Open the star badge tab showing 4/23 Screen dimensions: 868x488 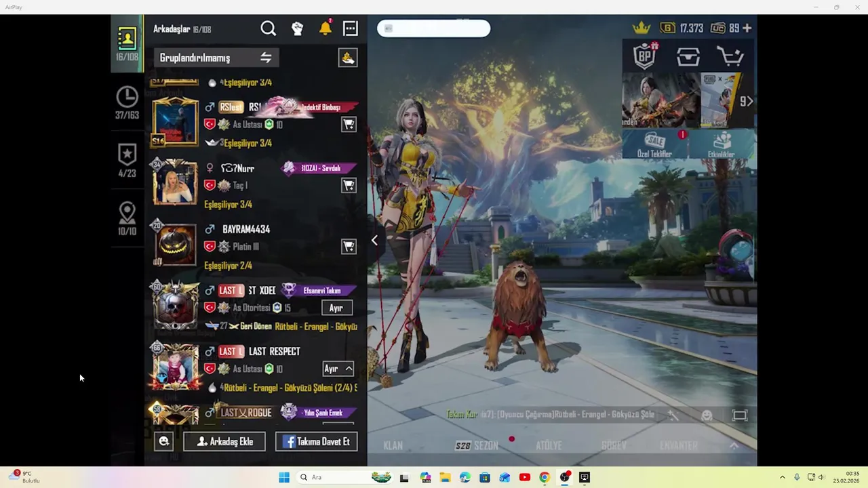pyautogui.click(x=127, y=160)
